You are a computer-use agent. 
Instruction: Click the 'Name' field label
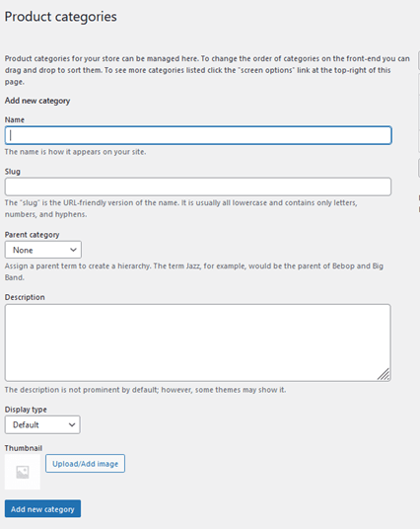15,119
